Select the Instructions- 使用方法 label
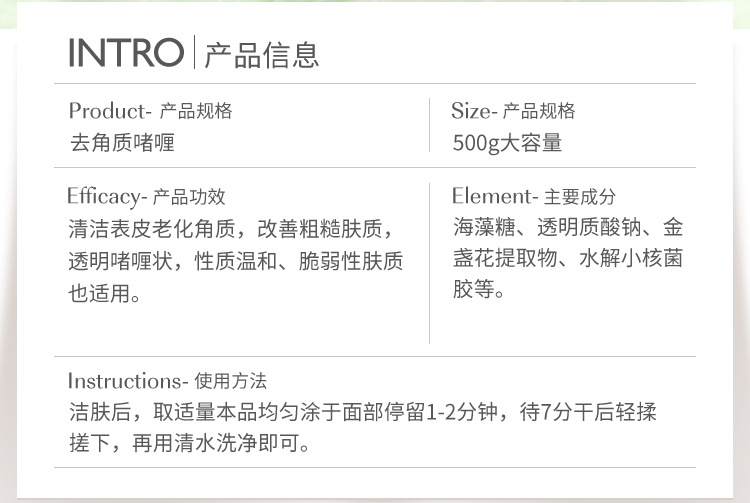This screenshot has width=750, height=503. tap(167, 381)
